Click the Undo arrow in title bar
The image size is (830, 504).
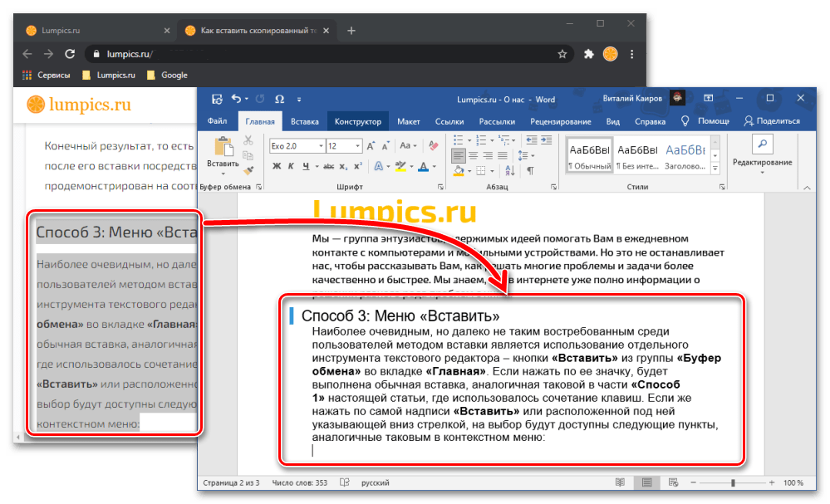236,99
